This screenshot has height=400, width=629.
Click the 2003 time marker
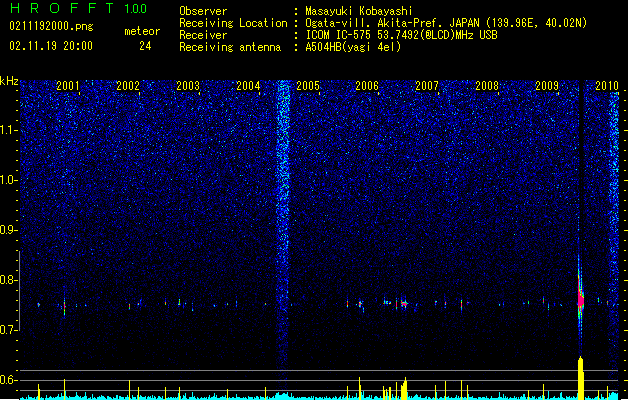click(x=188, y=85)
